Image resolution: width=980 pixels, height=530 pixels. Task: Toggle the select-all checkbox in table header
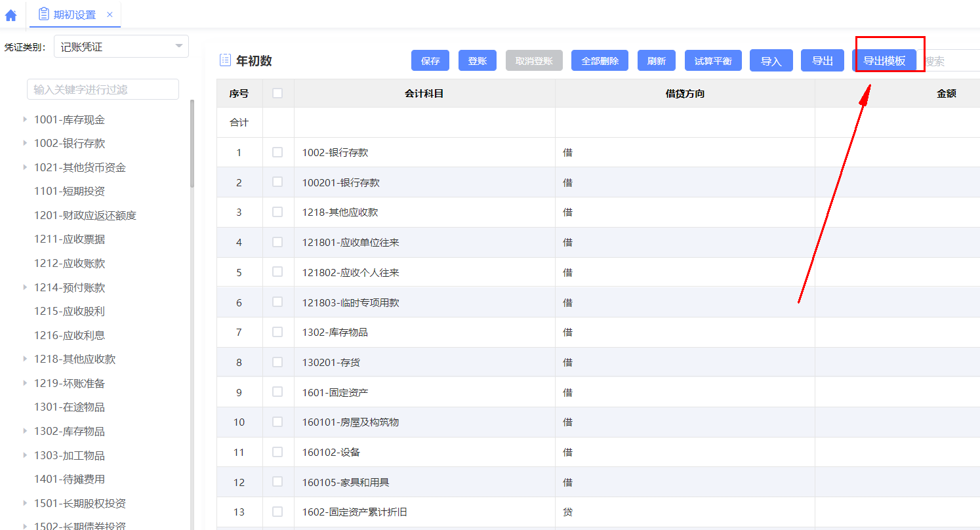pyautogui.click(x=277, y=93)
